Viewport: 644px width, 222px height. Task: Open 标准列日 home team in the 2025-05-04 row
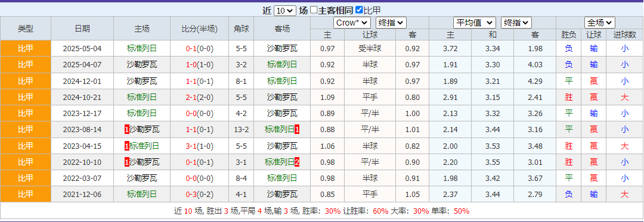pyautogui.click(x=142, y=48)
